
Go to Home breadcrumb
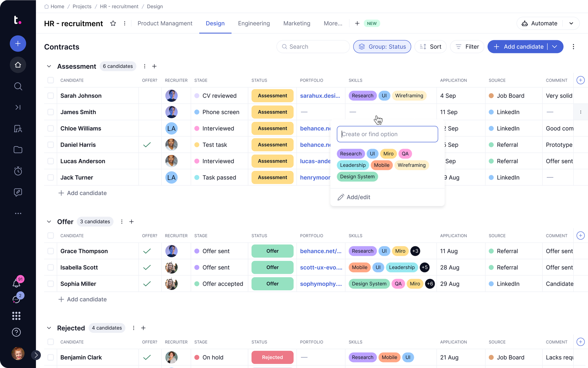[x=54, y=7]
